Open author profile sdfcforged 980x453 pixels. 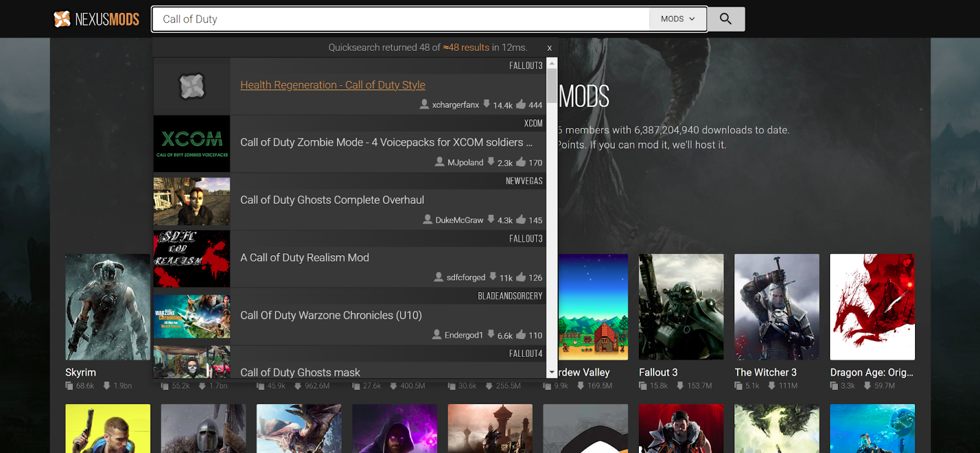point(466,277)
